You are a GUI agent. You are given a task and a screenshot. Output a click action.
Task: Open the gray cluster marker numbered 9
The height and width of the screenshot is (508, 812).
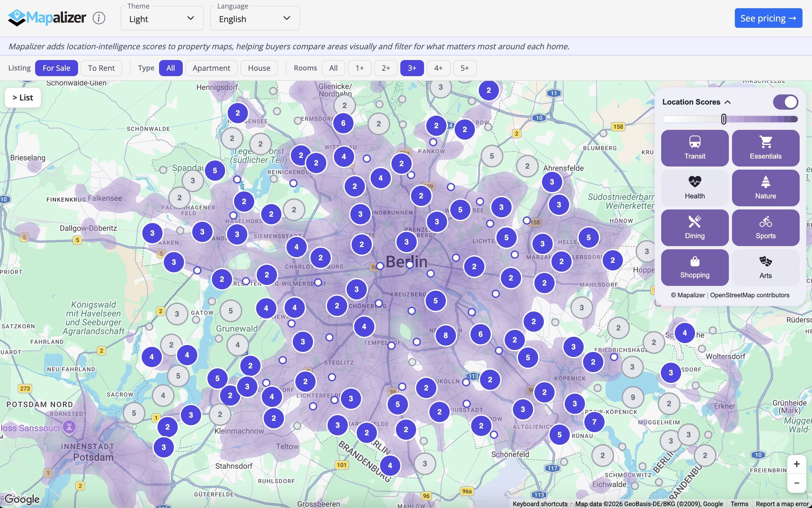(633, 397)
